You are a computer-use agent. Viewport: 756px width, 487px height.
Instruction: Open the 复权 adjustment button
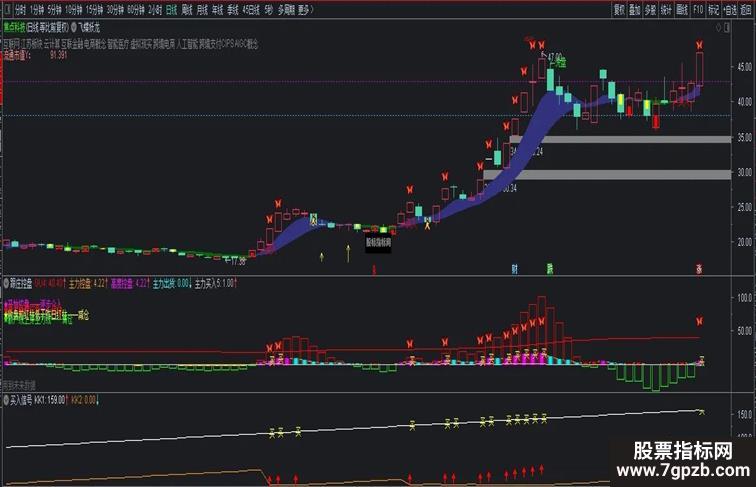pos(619,10)
